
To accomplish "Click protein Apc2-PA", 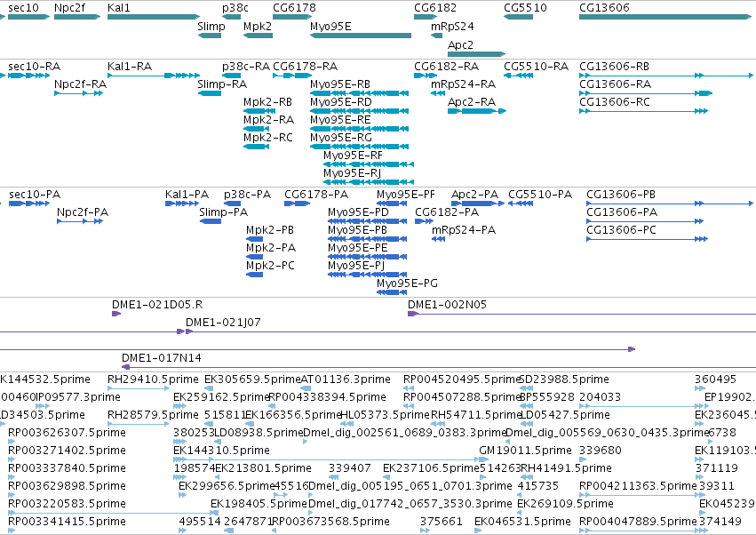I will 475,195.
